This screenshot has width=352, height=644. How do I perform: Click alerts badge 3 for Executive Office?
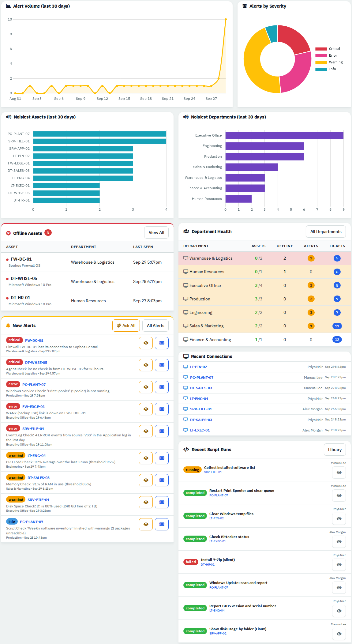[311, 285]
